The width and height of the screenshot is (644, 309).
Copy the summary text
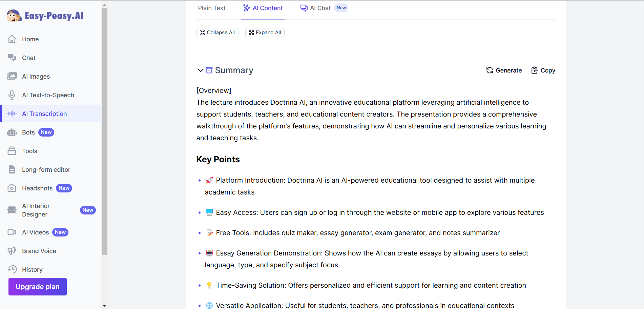[543, 70]
